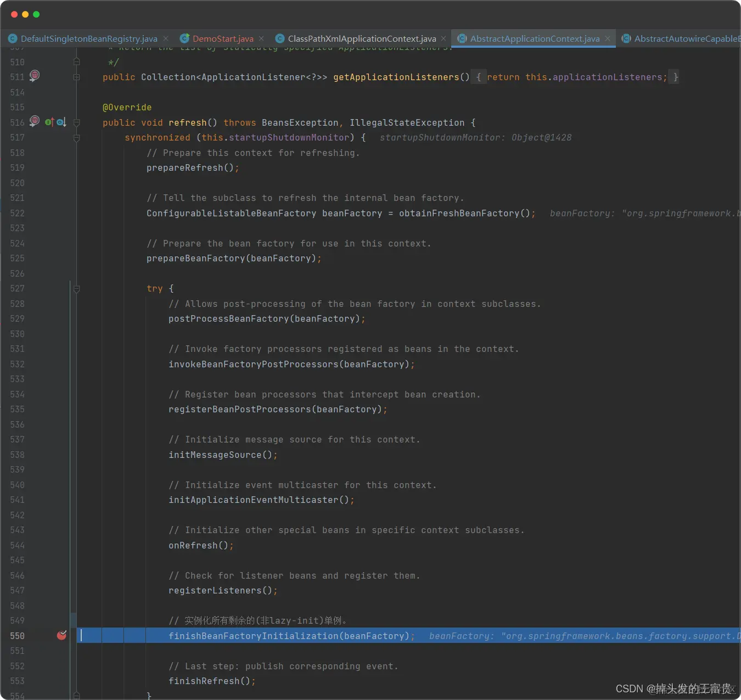Image resolution: width=741 pixels, height=700 pixels.
Task: Click the BeansException type in throws clause
Action: click(300, 122)
